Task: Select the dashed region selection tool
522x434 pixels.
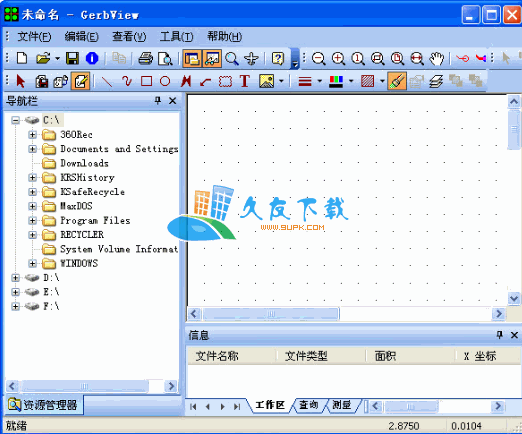Action: pos(225,81)
